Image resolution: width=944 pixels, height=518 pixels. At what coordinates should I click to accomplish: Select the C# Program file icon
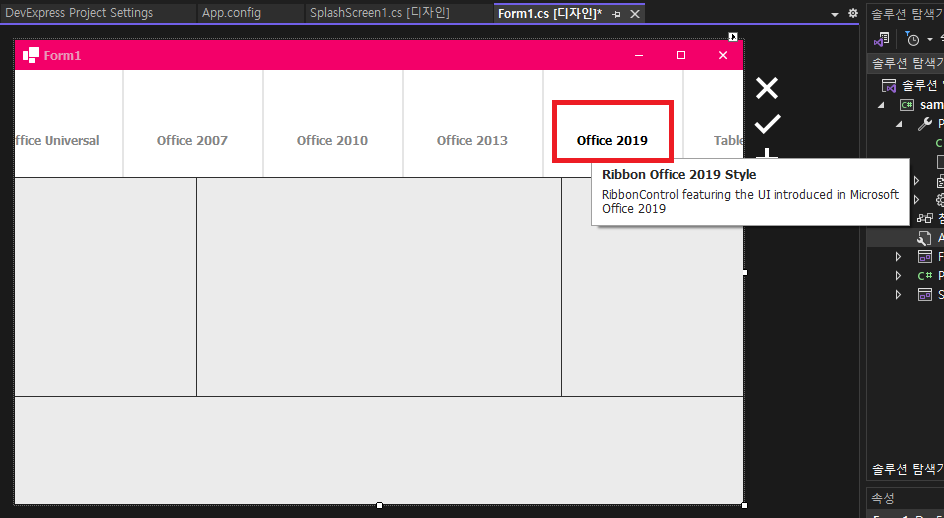click(x=925, y=276)
